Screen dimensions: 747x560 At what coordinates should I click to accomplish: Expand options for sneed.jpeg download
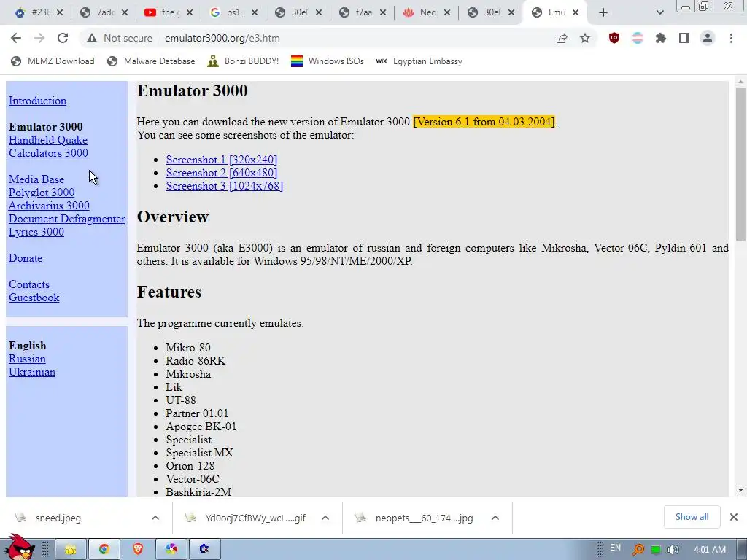[155, 518]
